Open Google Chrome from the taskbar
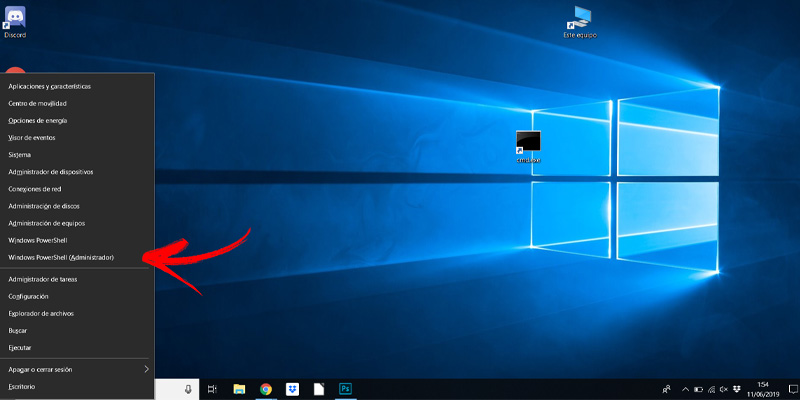The image size is (800, 400). click(x=266, y=389)
